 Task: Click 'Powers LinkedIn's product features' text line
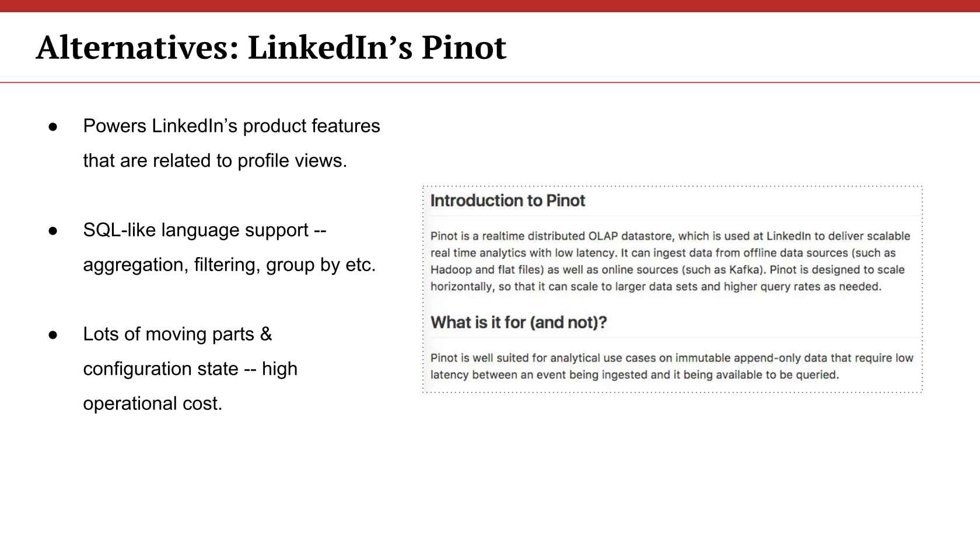pyautogui.click(x=232, y=126)
